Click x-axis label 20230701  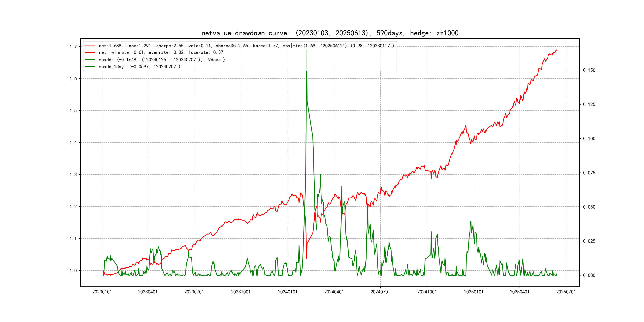pyautogui.click(x=194, y=292)
